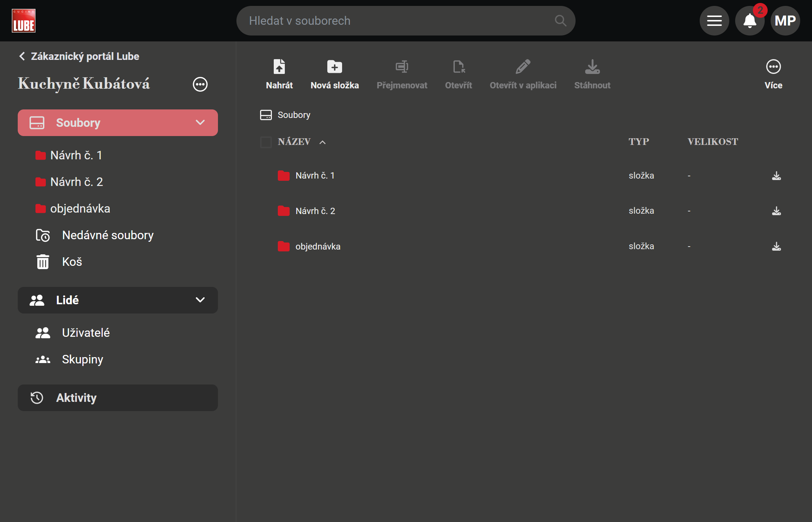Collapse the Lidé section chevron
The width and height of the screenshot is (812, 522).
point(200,300)
